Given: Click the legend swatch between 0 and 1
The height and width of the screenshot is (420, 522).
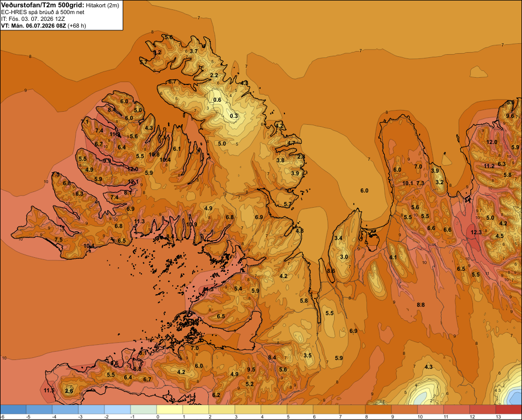Looking at the screenshot, I should [170, 409].
